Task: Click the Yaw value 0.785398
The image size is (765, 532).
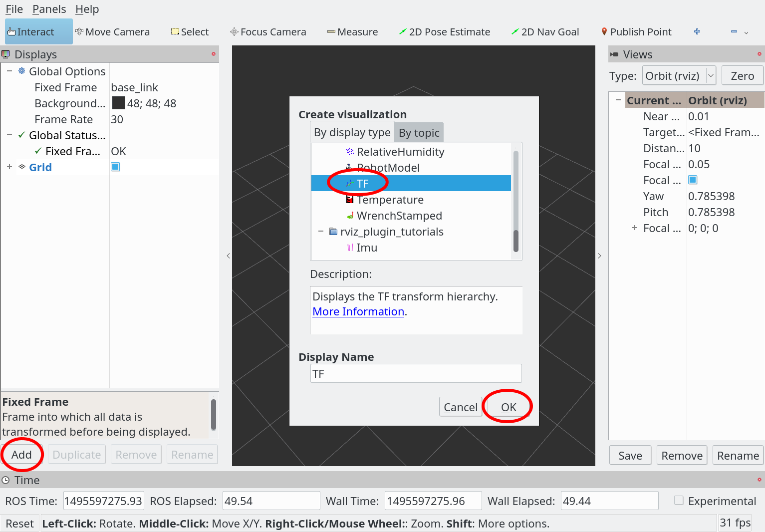Action: (711, 196)
